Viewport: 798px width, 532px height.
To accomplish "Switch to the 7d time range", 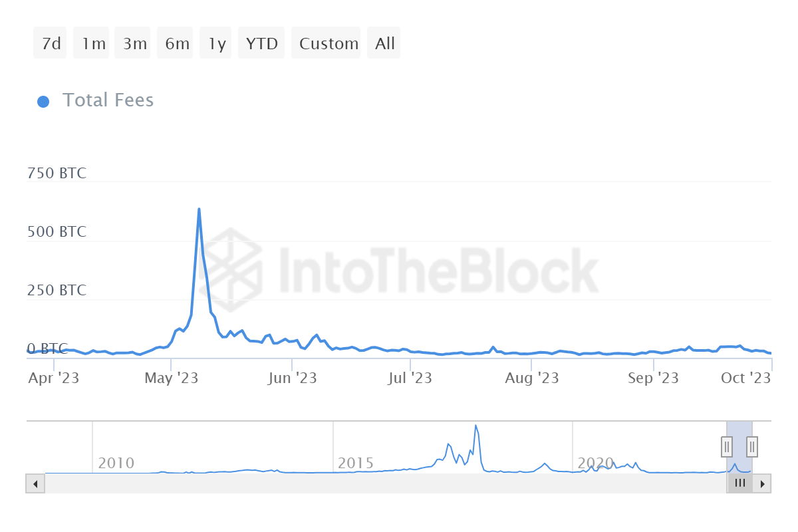I will click(x=50, y=43).
